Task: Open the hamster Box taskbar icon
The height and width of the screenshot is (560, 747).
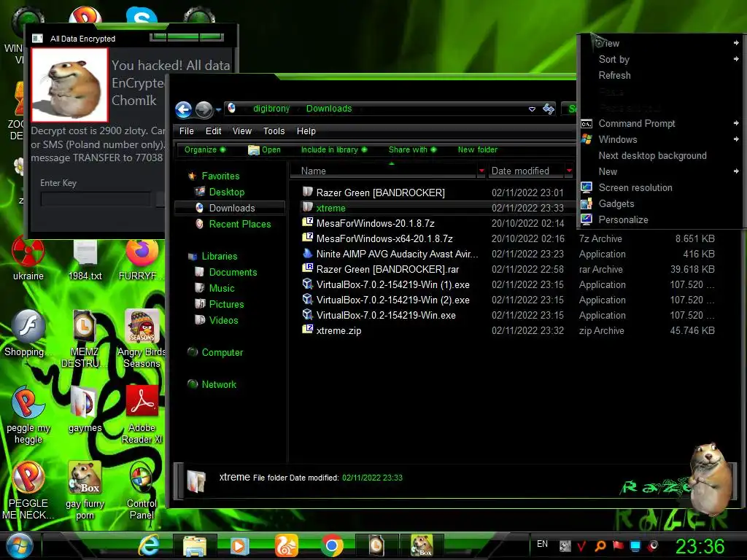Action: pyautogui.click(x=422, y=545)
